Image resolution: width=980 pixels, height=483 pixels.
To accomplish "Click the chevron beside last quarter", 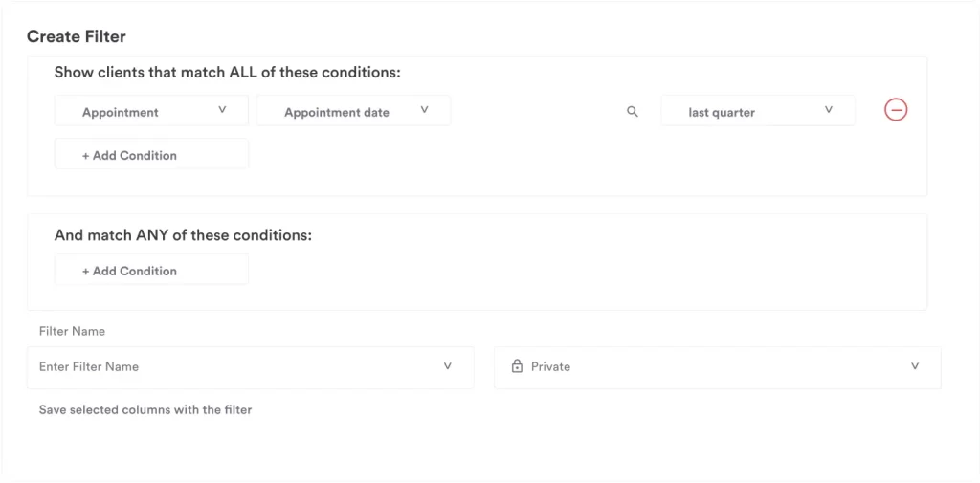I will [829, 111].
